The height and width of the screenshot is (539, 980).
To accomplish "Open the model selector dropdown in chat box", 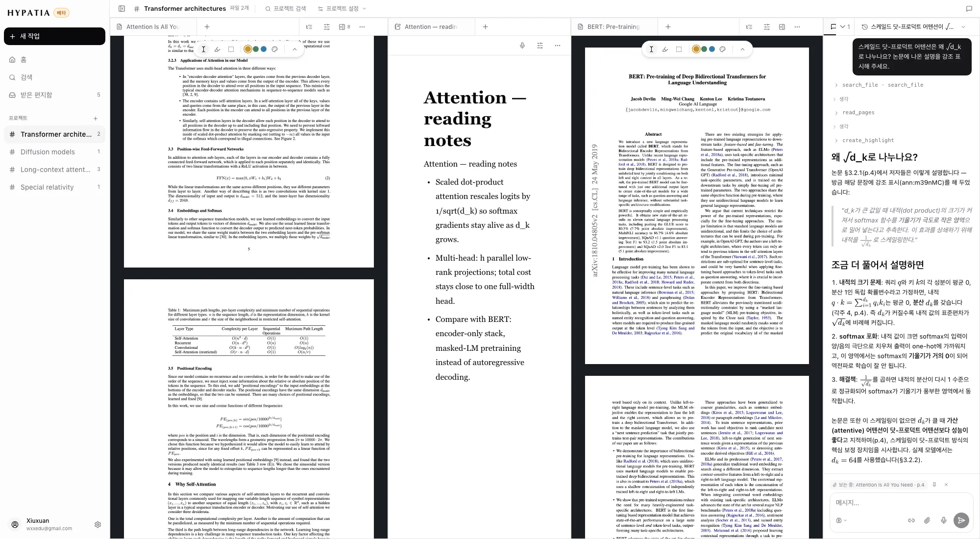I will click(841, 520).
